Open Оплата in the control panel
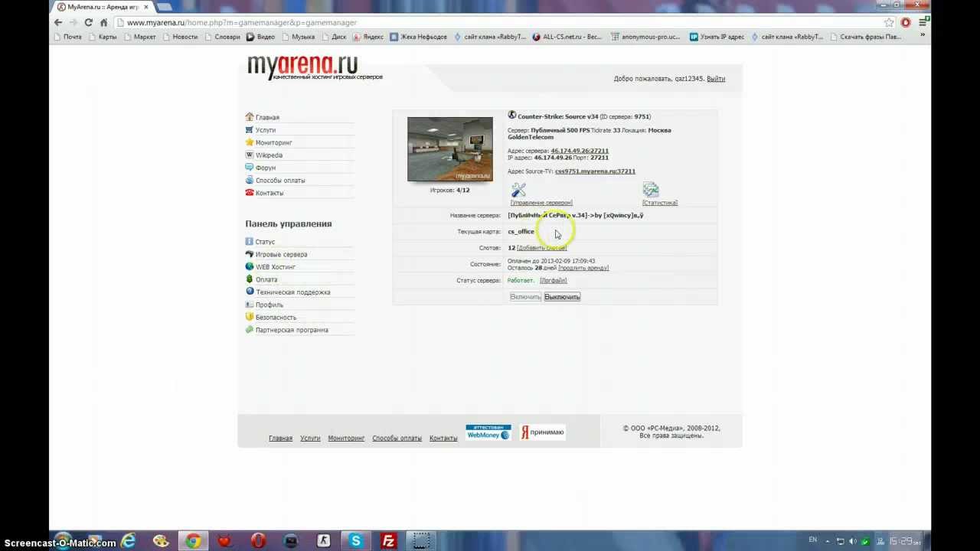 point(266,279)
